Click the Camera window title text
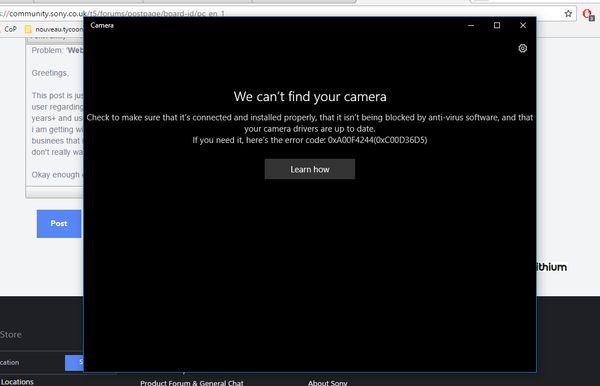 pos(102,25)
